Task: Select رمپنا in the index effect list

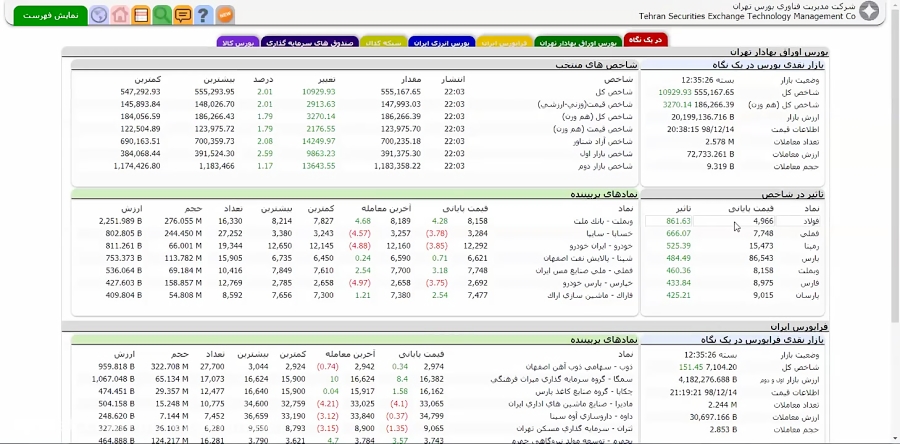Action: [x=810, y=246]
